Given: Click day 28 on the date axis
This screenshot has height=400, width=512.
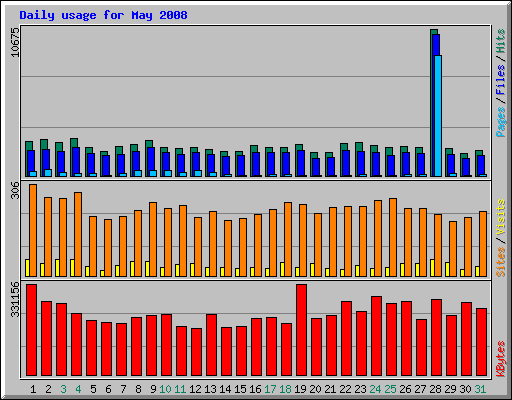Looking at the screenshot, I should [435, 389].
